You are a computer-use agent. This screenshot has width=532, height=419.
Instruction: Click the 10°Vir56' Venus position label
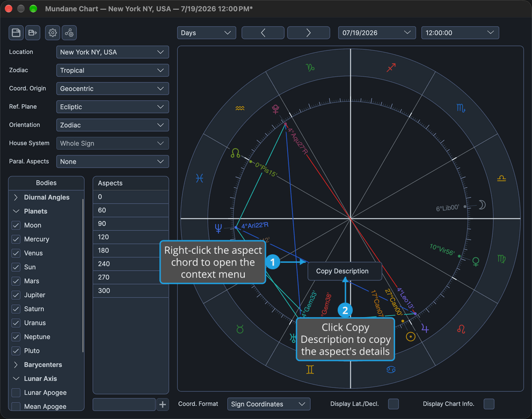[442, 249]
